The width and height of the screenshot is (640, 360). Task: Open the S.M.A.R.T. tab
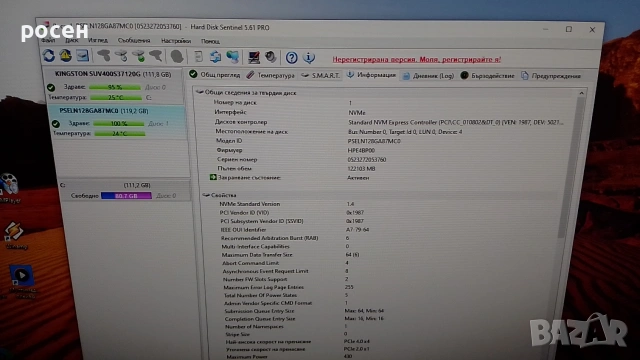(321, 76)
